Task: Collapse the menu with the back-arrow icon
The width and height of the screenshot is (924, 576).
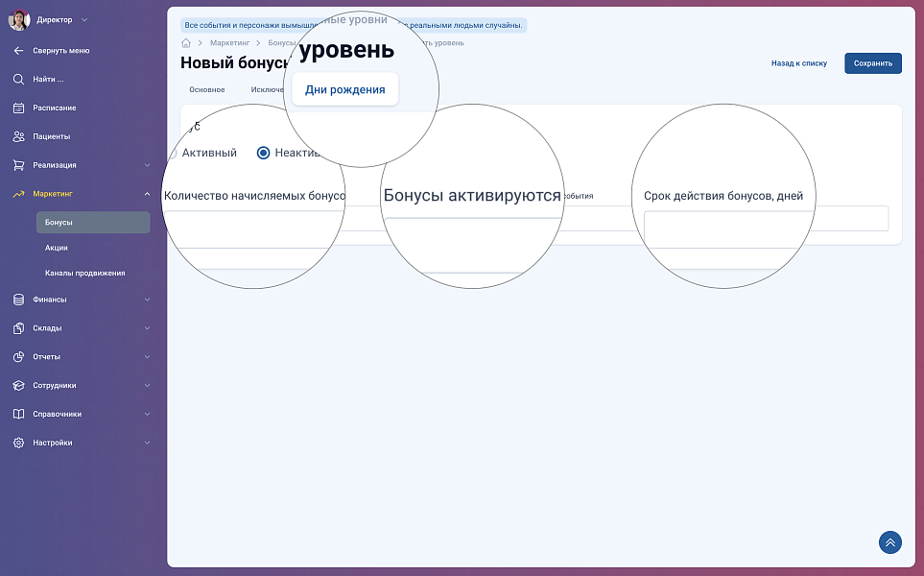Action: point(18,50)
